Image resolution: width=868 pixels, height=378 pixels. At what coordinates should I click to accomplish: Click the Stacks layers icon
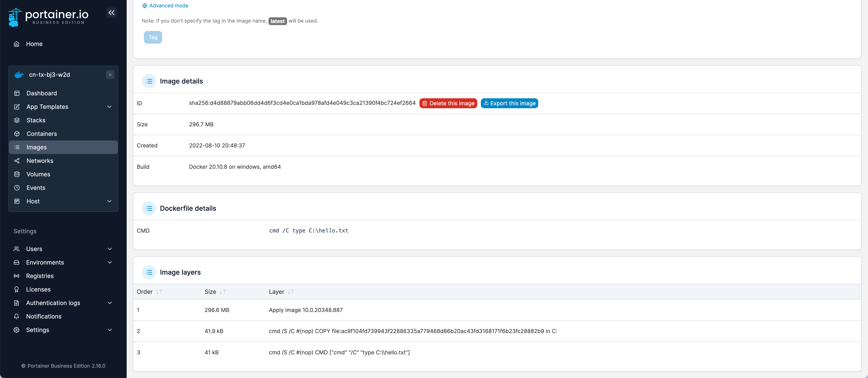17,120
